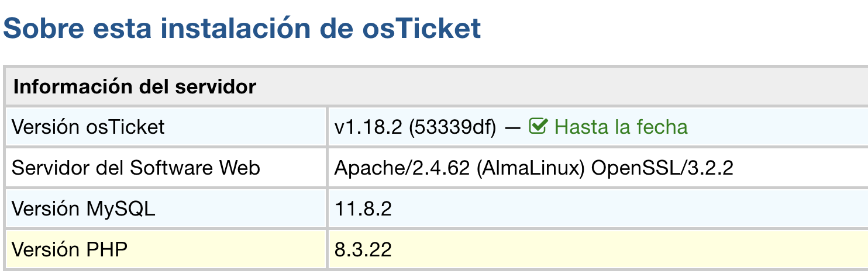The image size is (868, 271).
Task: Select the PHP version value 8.3.22
Action: [x=363, y=250]
